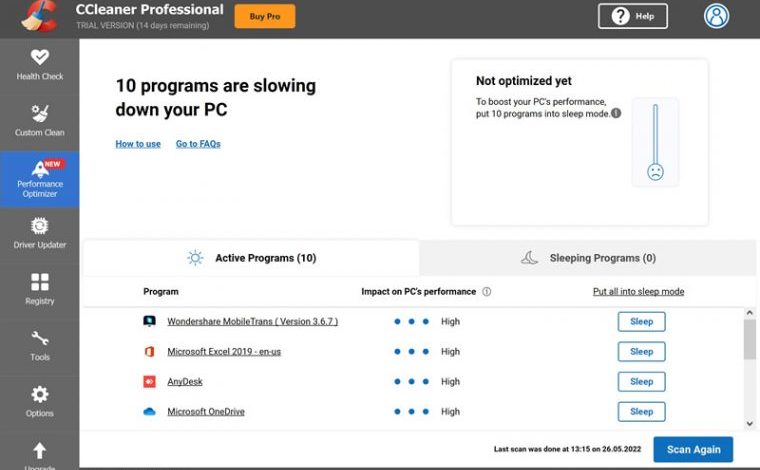
Task: Click the Not optimized yet heading
Action: point(523,81)
